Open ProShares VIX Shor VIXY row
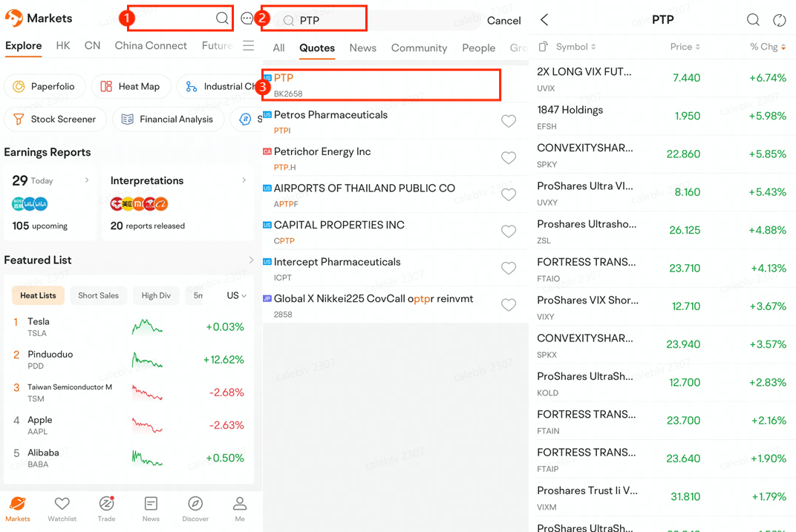 pos(662,307)
